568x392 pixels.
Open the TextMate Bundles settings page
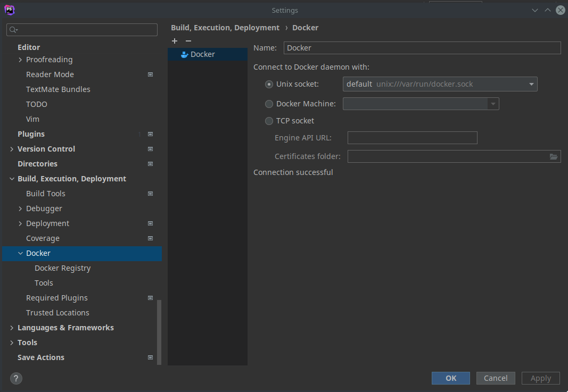tap(58, 89)
